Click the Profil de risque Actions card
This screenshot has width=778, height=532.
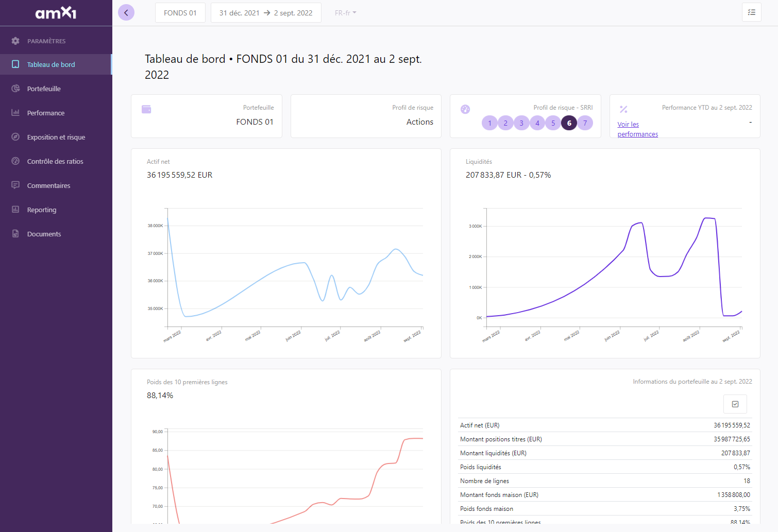pos(366,116)
